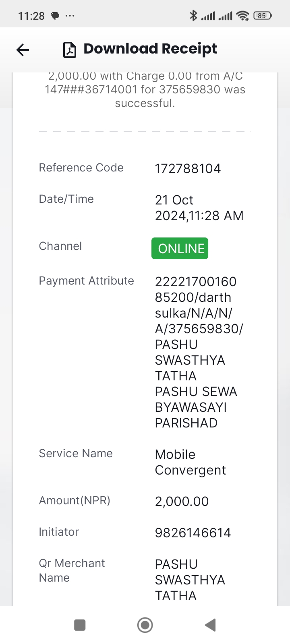Tap the battery indicator icon
The image size is (290, 644).
(x=263, y=16)
